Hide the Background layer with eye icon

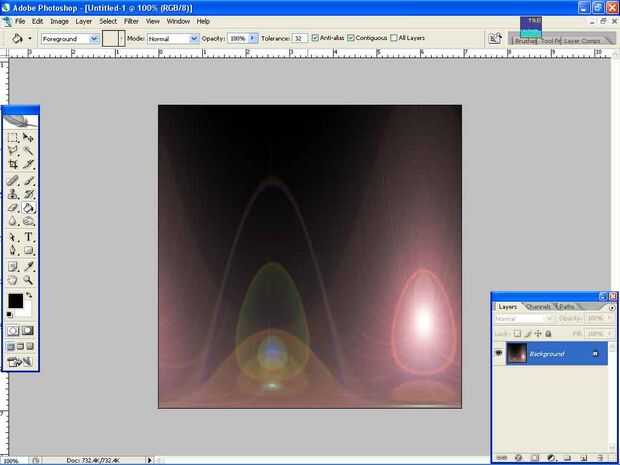pos(499,353)
